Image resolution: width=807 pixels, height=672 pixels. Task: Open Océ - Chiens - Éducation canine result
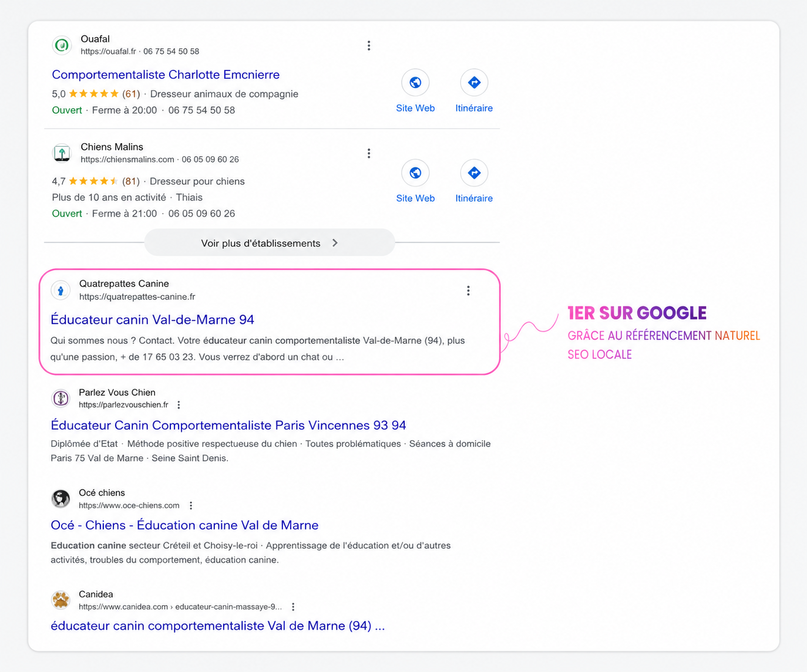(x=184, y=525)
